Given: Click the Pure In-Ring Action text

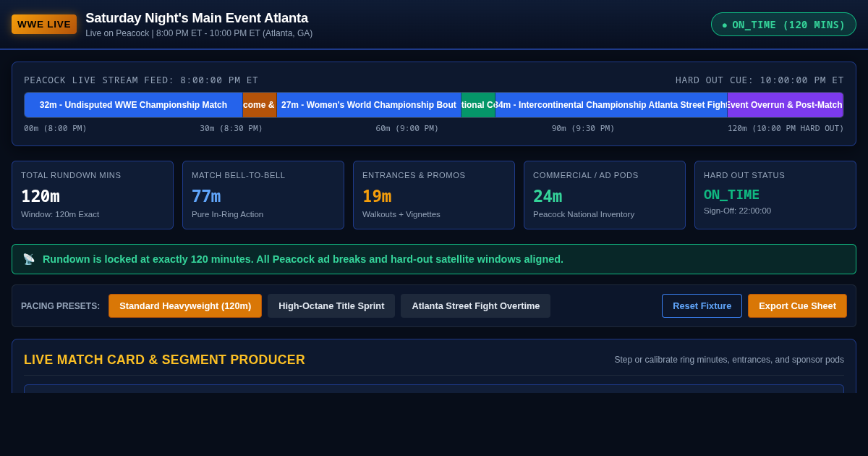Looking at the screenshot, I should pyautogui.click(x=227, y=214).
